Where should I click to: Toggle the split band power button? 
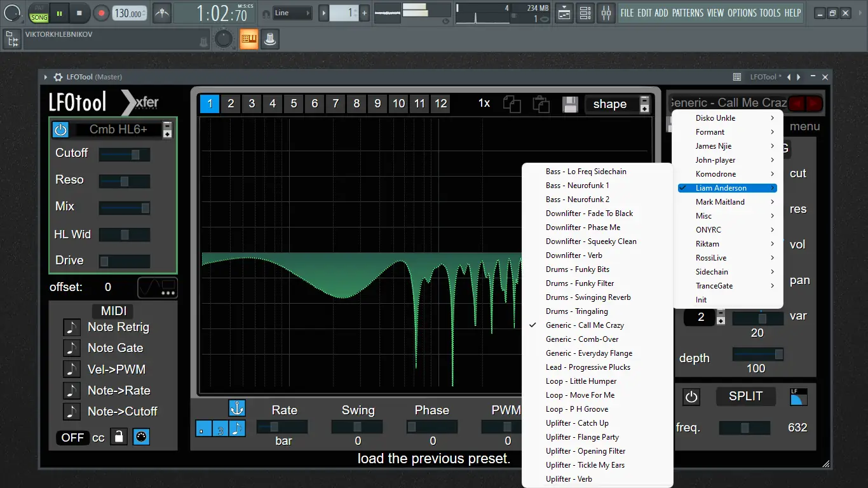tap(691, 397)
